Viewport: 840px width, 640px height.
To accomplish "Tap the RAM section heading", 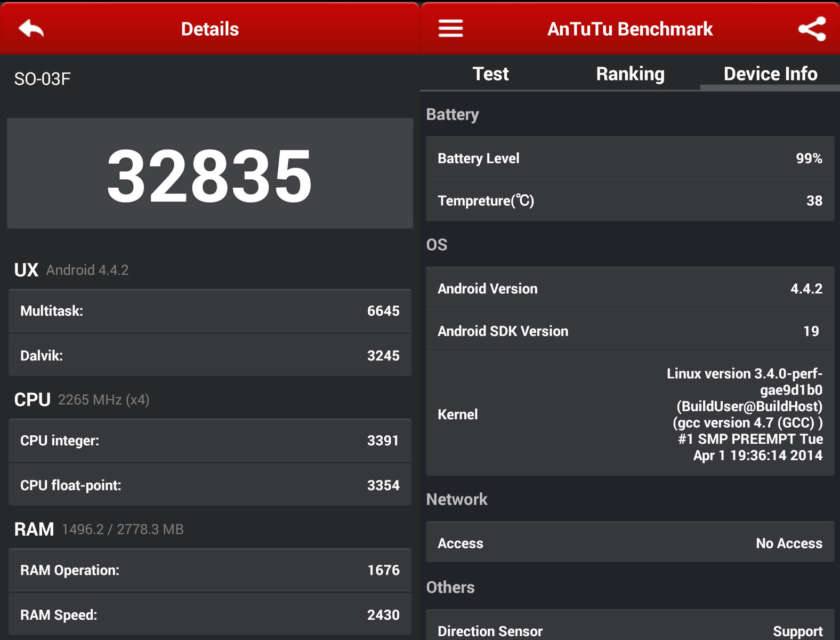I will point(34,529).
